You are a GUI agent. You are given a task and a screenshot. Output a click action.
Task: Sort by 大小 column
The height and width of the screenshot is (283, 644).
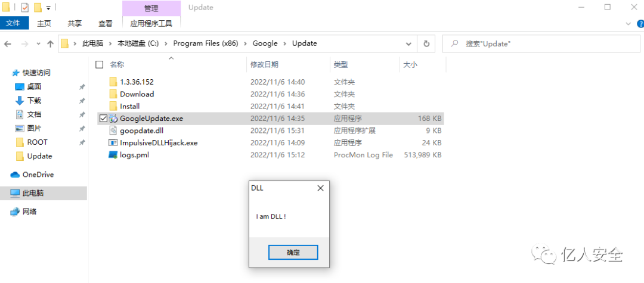410,64
